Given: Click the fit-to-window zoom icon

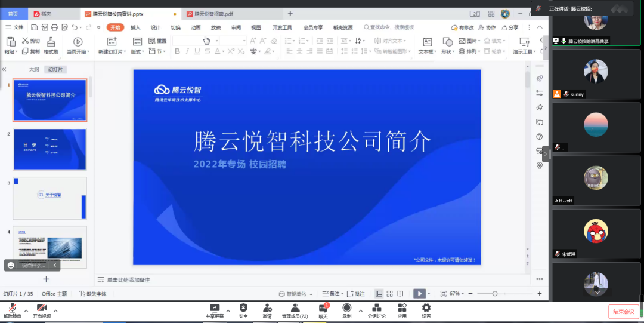Looking at the screenshot, I should click(443, 293).
